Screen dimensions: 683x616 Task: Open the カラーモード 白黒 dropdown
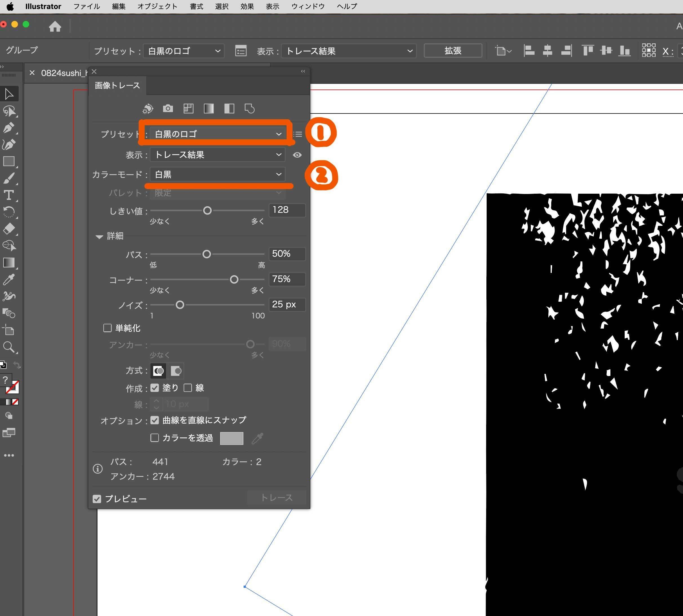pyautogui.click(x=217, y=174)
